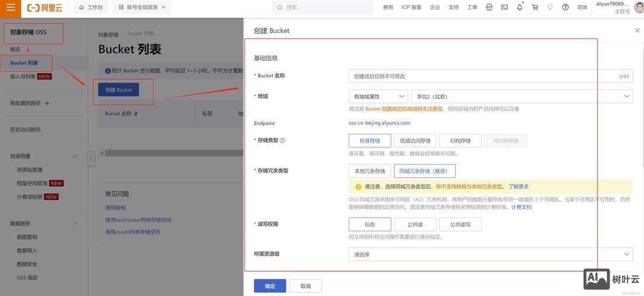Image resolution: width=644 pixels, height=296 pixels.
Task: Open 预留空间管理 in the sidebar
Action: click(32, 184)
